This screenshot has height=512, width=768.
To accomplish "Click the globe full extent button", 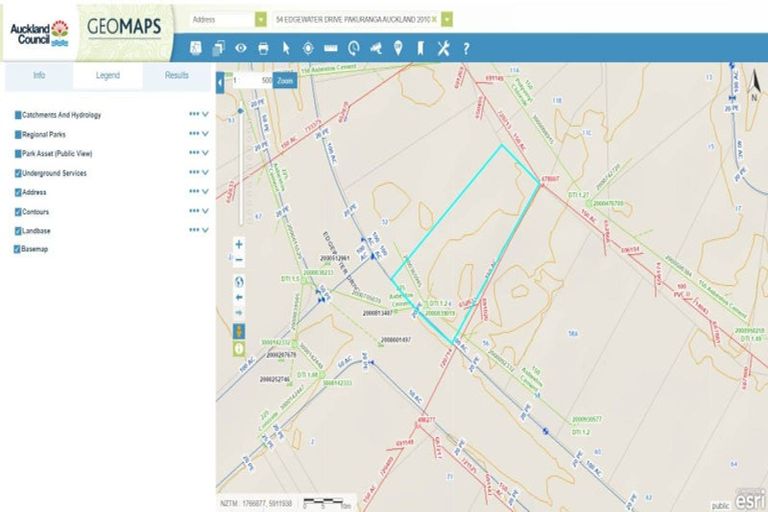I will click(x=239, y=281).
